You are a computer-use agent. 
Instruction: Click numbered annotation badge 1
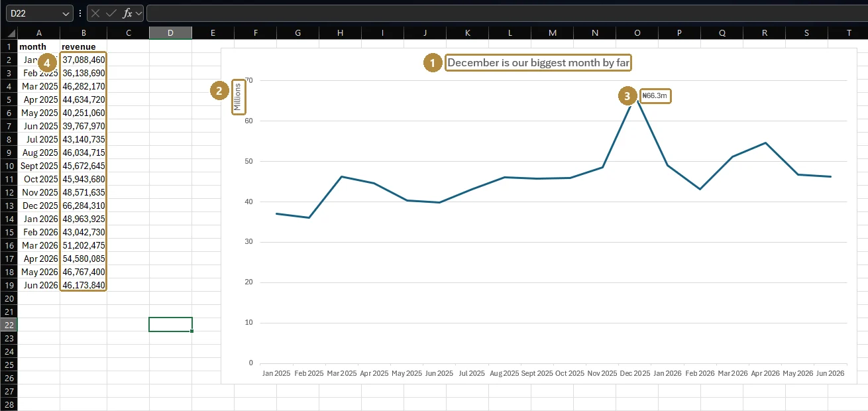click(x=433, y=63)
